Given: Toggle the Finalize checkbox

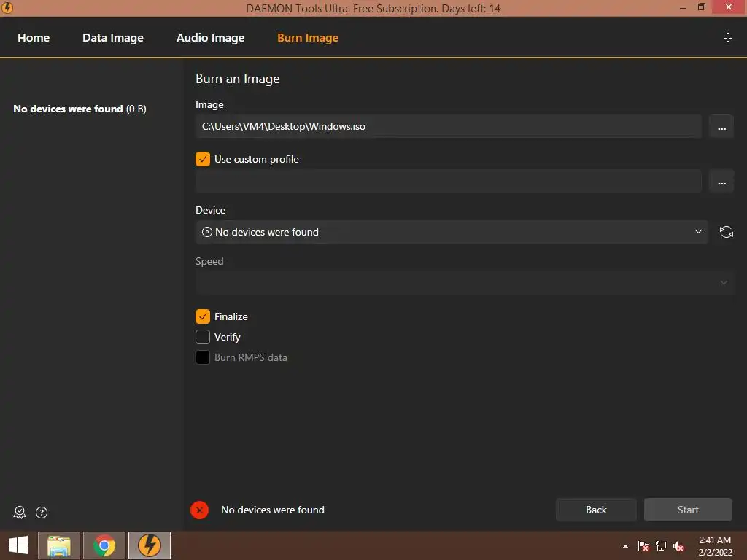Looking at the screenshot, I should click(x=203, y=316).
